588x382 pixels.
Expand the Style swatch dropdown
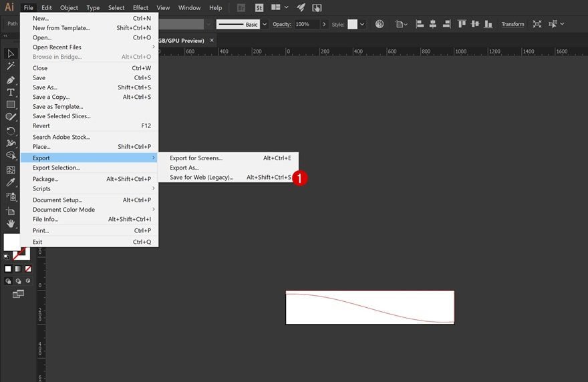362,24
